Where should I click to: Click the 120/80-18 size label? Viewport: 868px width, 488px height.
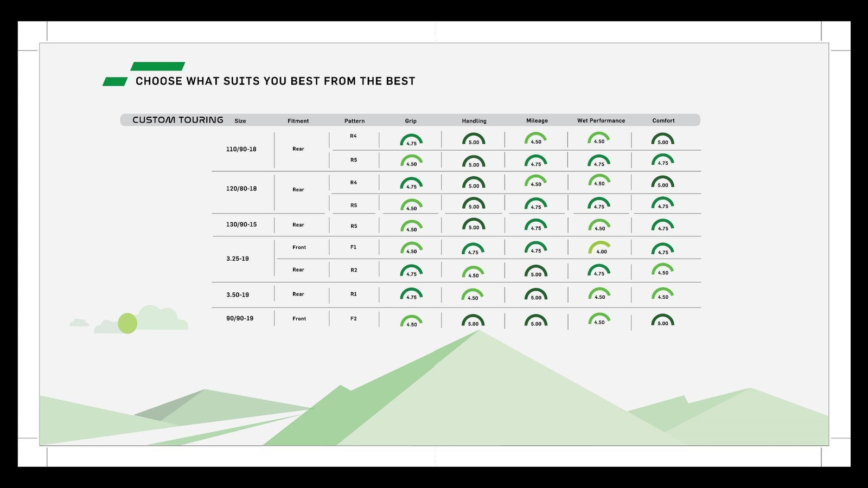pyautogui.click(x=241, y=189)
